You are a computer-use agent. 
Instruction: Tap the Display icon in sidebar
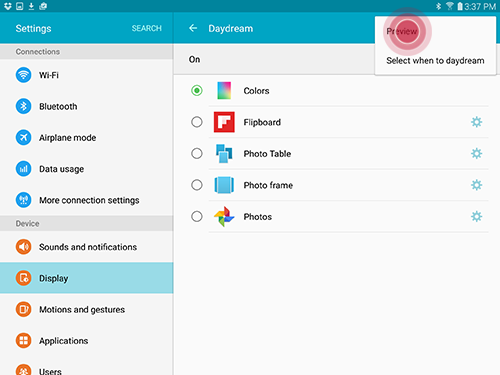[23, 278]
